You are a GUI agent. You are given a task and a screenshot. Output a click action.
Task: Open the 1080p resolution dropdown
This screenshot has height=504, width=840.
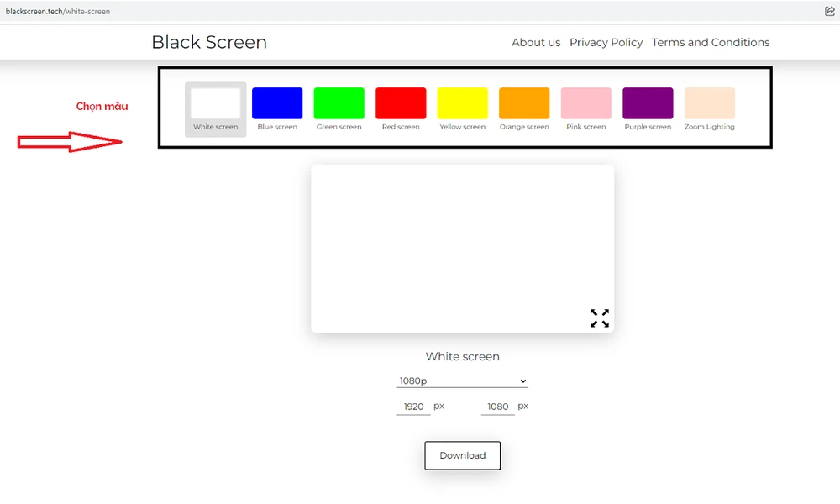pyautogui.click(x=462, y=381)
